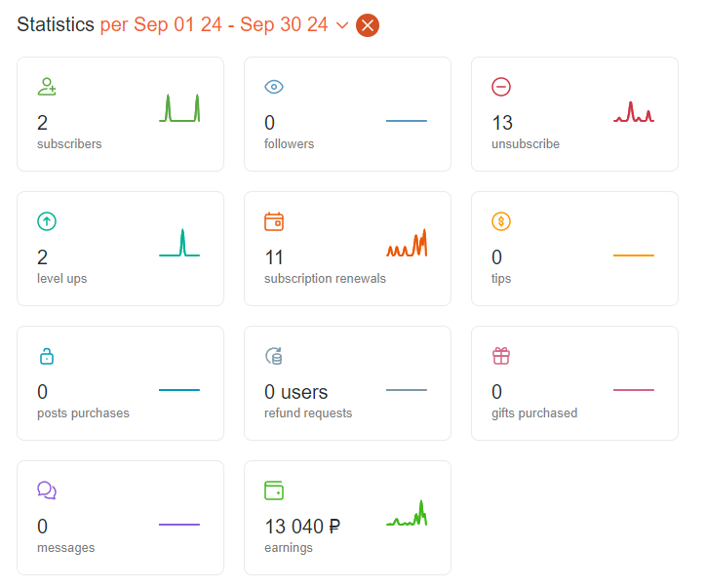
Task: Click the purple chat bubbles messages icon
Action: 47,490
